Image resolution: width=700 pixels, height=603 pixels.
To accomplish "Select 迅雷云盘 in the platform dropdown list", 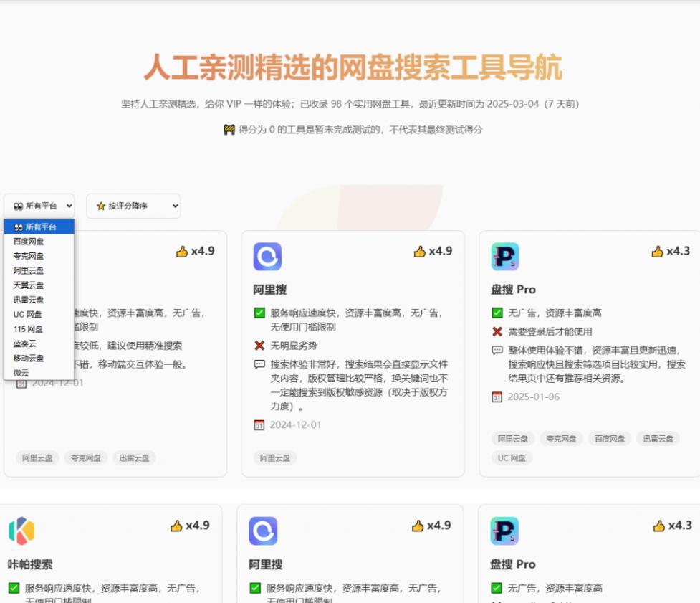I will pyautogui.click(x=39, y=300).
